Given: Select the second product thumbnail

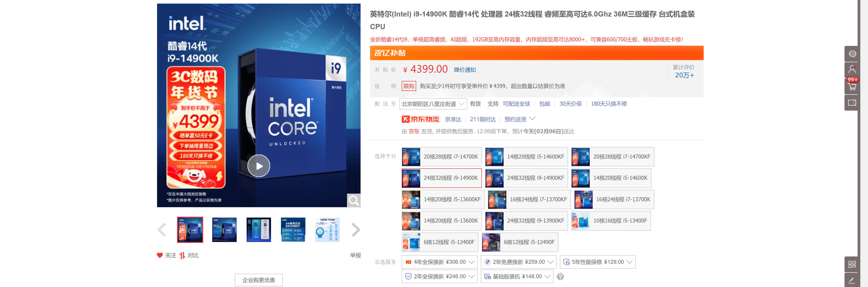Looking at the screenshot, I should pyautogui.click(x=224, y=230).
